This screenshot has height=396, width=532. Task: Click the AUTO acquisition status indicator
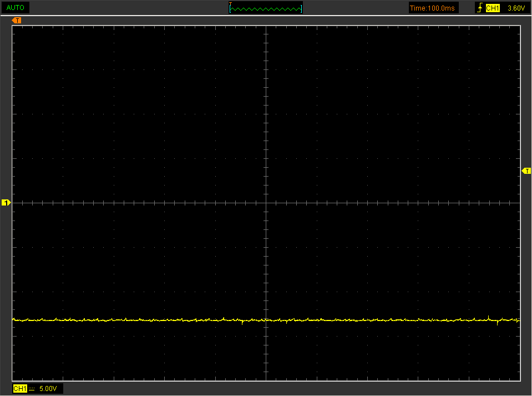[x=15, y=7]
